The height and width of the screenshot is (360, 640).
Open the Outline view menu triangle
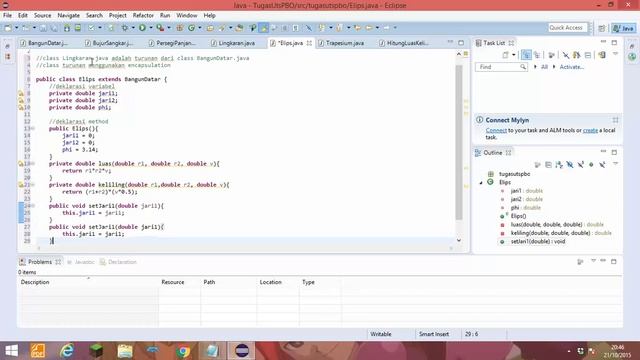pyautogui.click(x=615, y=164)
